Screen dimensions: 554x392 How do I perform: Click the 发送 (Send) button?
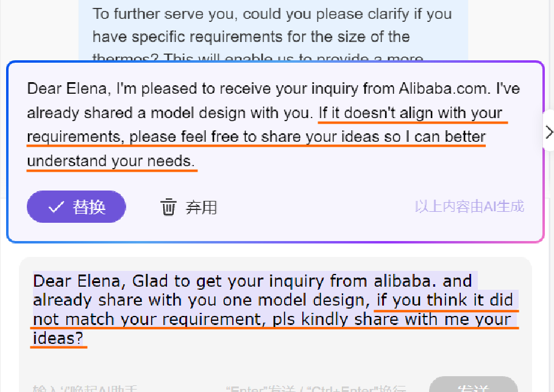coord(472,388)
